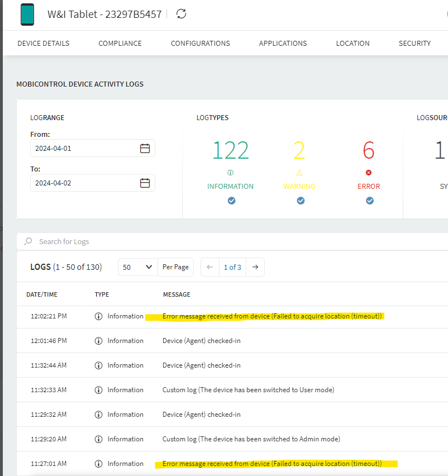Toggle the Error log type checkbox

(x=369, y=201)
